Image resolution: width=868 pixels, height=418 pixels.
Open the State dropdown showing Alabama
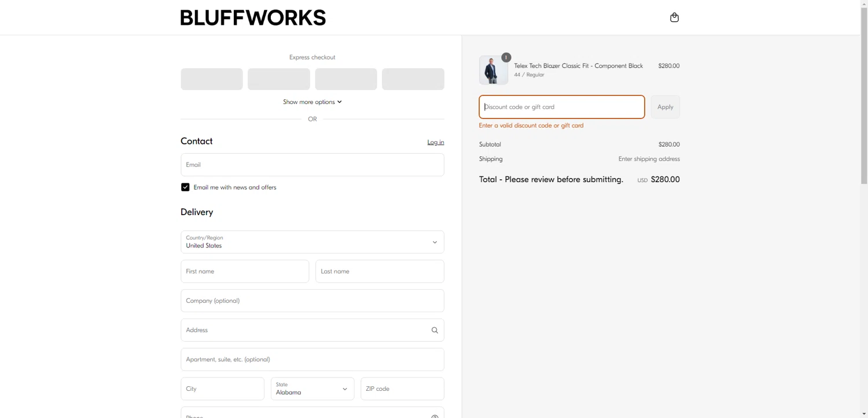[x=312, y=389]
